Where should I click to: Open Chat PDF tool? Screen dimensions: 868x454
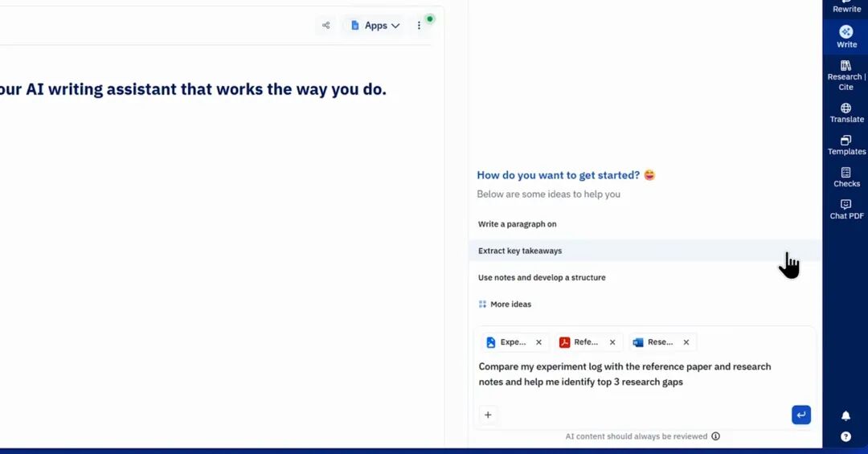point(846,209)
